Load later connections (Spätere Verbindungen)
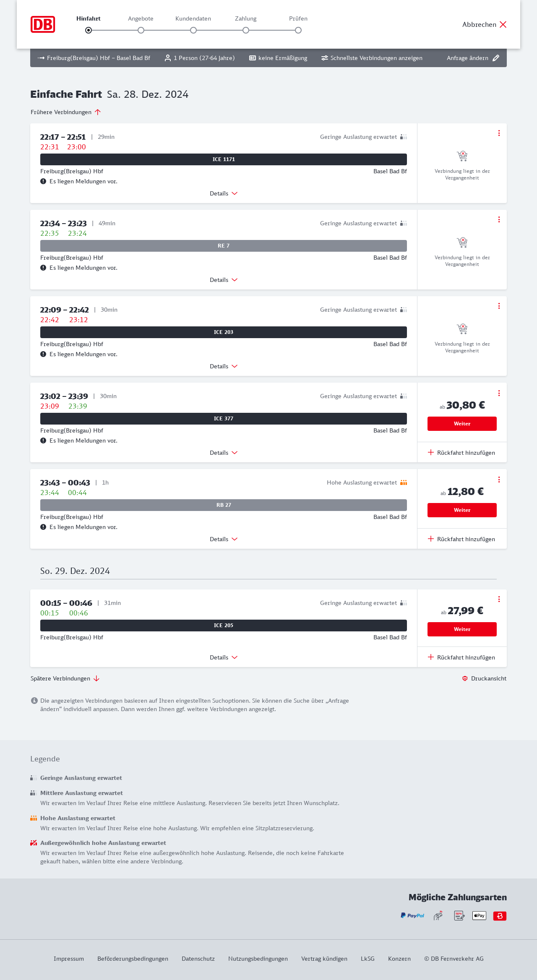This screenshot has width=537, height=980. 65,678
